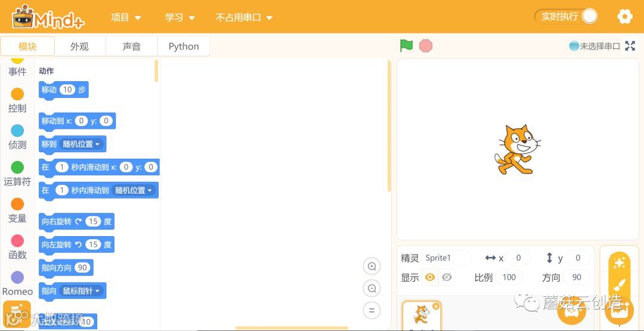Image resolution: width=644 pixels, height=331 pixels.
Task: Switch to the 外观 tab
Action: pyautogui.click(x=80, y=47)
